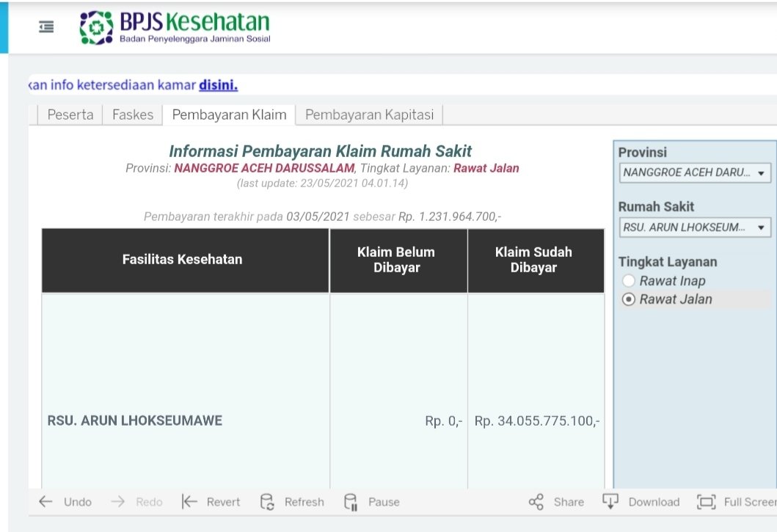Pause updates using the Pause icon
This screenshot has height=532, width=777.
pyautogui.click(x=351, y=502)
